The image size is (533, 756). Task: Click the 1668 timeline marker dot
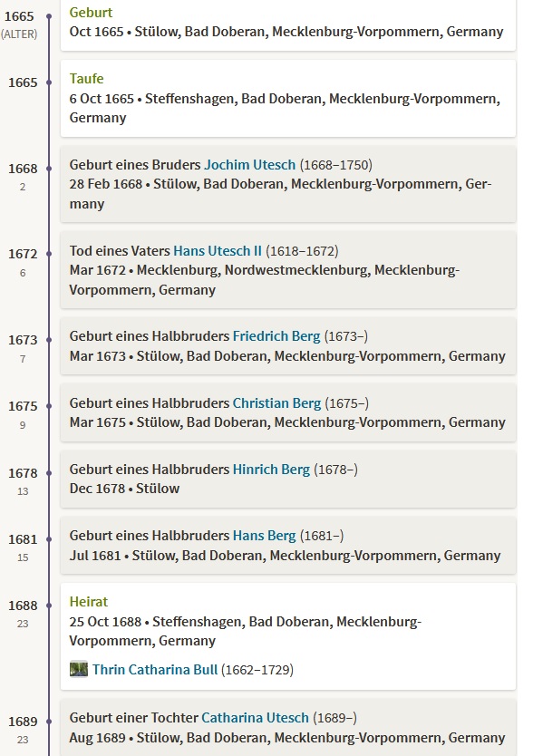[49, 169]
